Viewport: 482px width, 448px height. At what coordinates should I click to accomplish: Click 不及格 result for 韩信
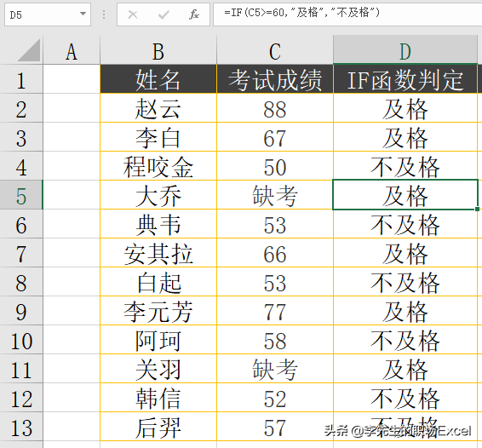coord(405,397)
